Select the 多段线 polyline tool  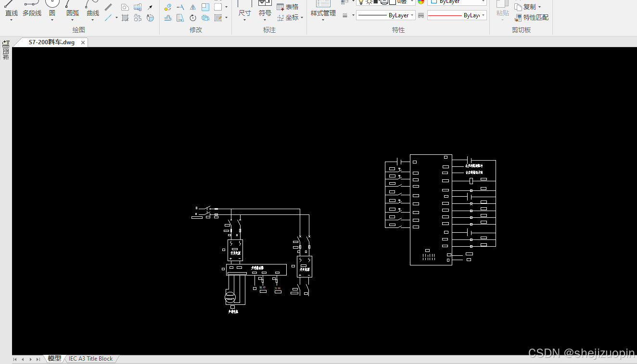(x=32, y=11)
